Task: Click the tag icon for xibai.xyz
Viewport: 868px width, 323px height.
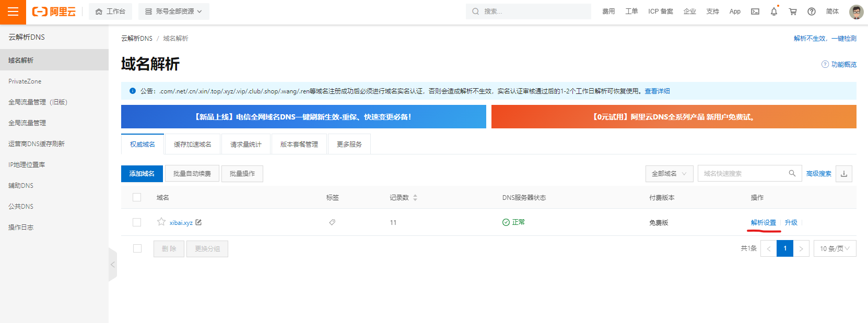Action: 332,222
